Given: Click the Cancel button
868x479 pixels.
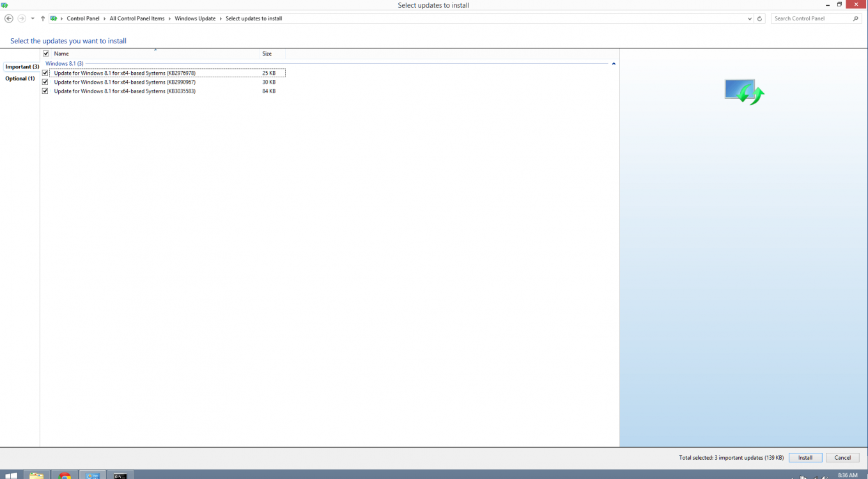Looking at the screenshot, I should tap(842, 457).
